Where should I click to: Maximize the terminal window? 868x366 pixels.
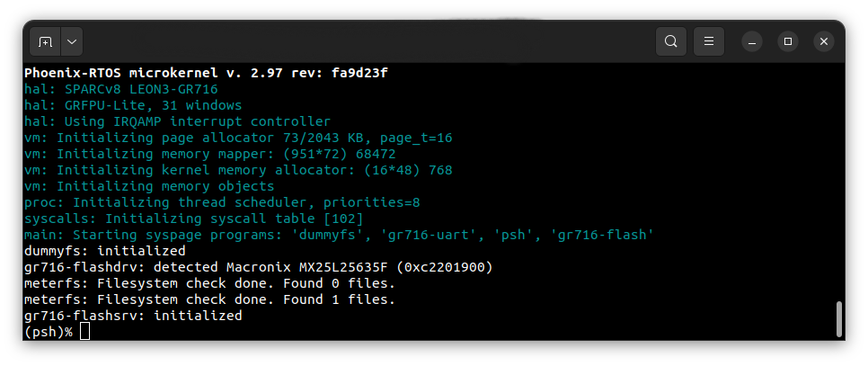788,41
